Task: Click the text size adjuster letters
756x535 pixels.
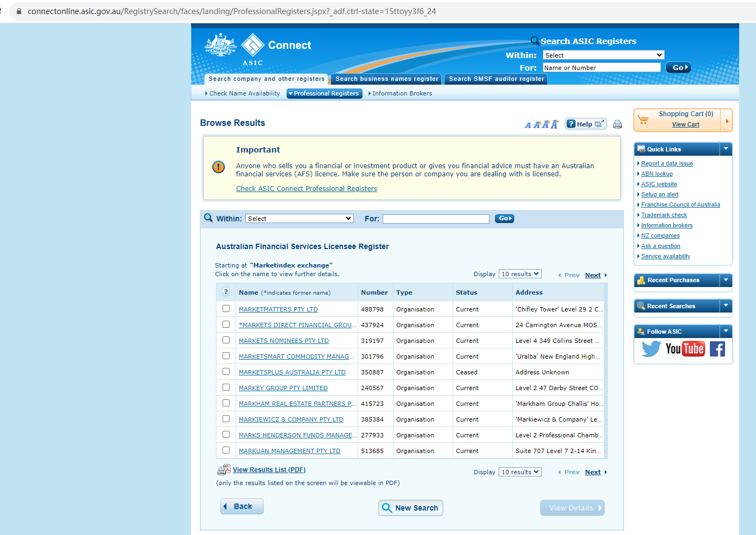Action: [x=541, y=124]
